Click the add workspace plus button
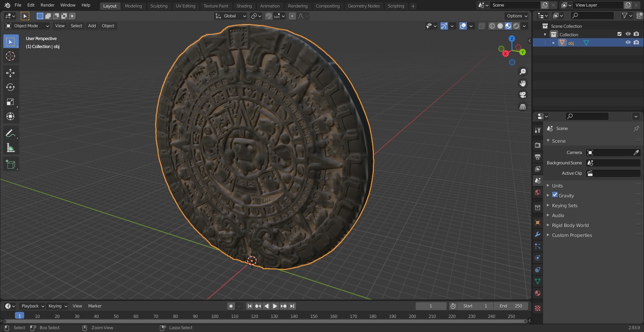 tap(413, 6)
